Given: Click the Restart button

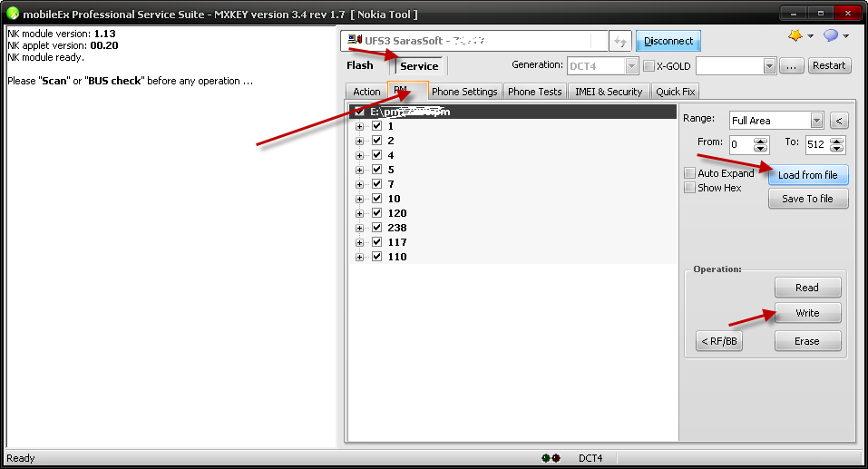Looking at the screenshot, I should click(829, 65).
